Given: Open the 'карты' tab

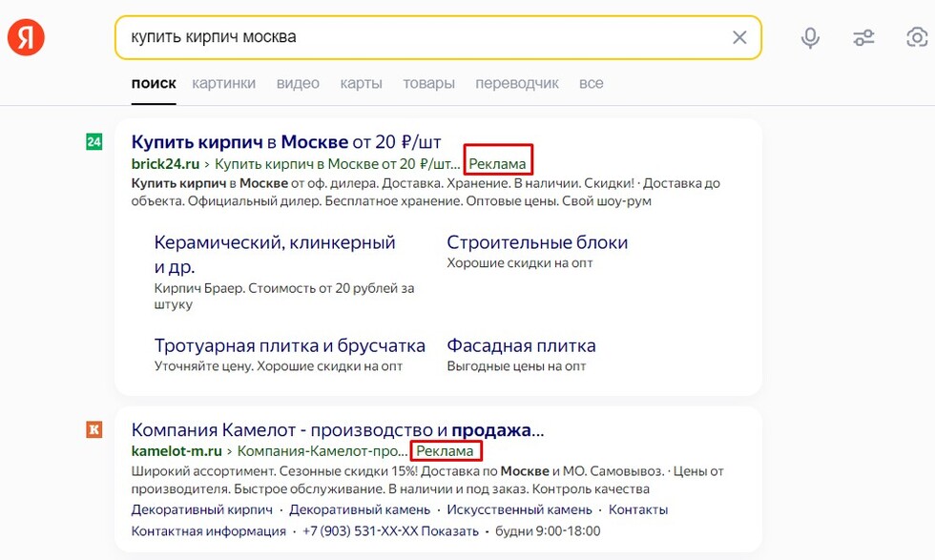Looking at the screenshot, I should point(361,84).
